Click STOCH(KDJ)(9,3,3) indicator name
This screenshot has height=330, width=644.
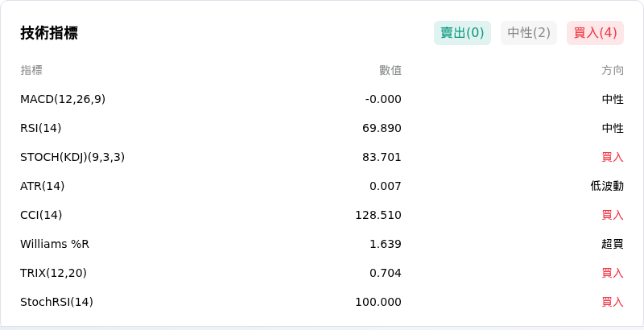[72, 157]
